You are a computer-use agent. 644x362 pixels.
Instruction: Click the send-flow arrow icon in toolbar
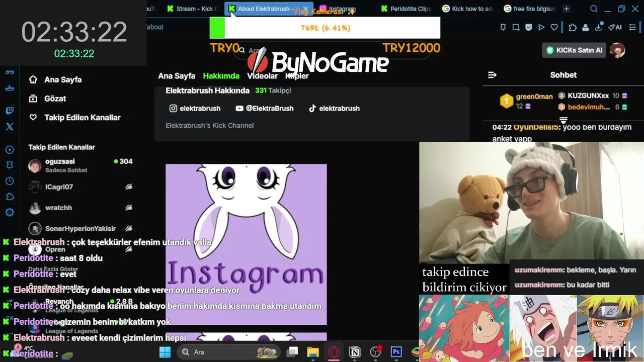point(541,27)
